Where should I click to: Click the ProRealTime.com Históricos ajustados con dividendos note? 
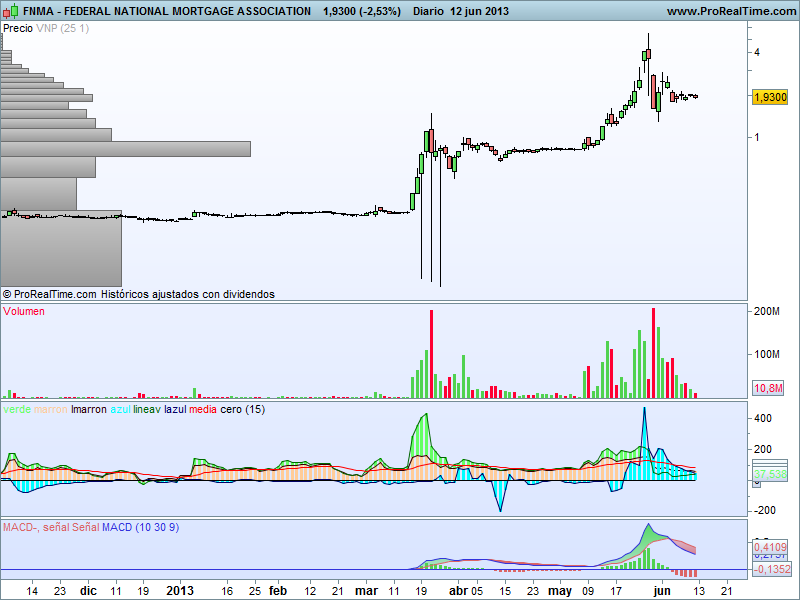[x=139, y=294]
